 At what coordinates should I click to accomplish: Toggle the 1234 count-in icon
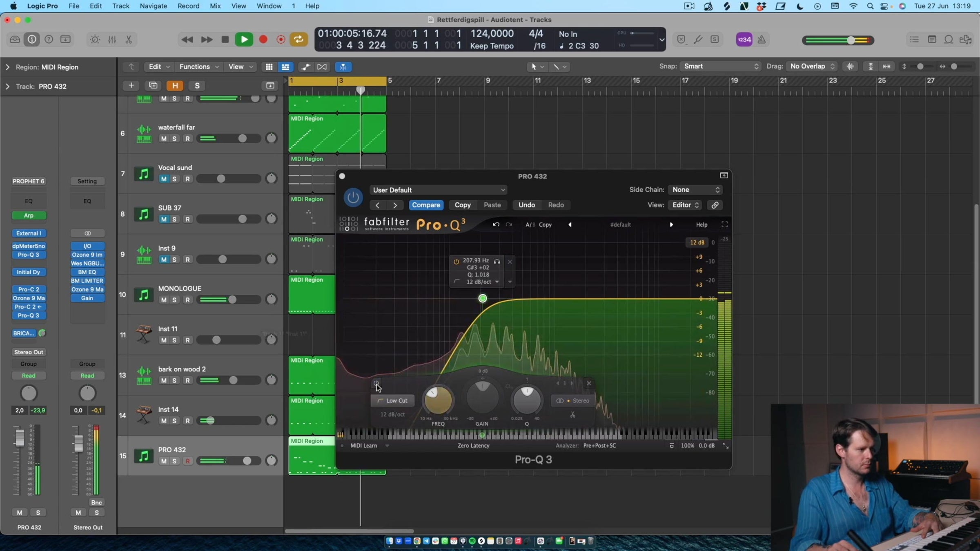click(x=744, y=39)
